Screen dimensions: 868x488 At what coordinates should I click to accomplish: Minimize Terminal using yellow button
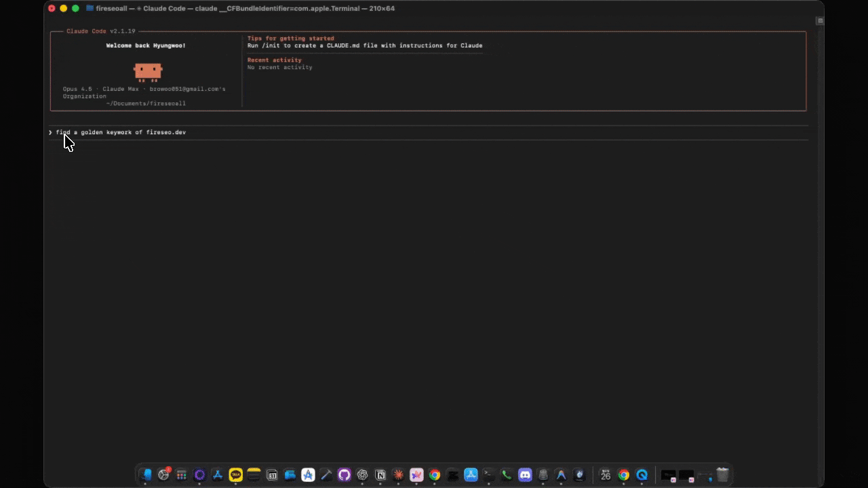coord(64,8)
